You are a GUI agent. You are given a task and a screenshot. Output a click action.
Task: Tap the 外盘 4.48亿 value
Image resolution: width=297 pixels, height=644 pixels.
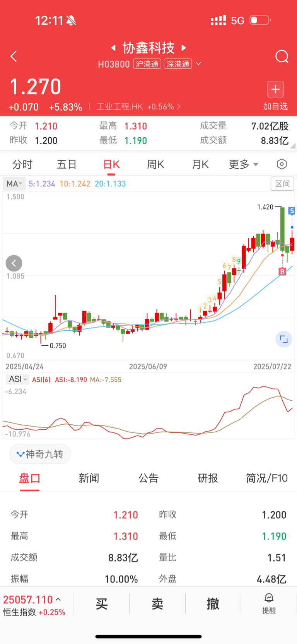click(271, 579)
